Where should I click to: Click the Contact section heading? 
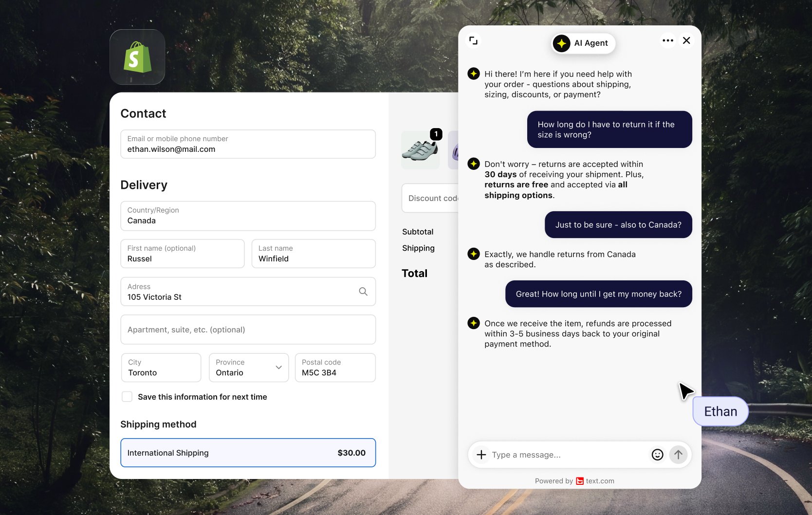click(143, 113)
